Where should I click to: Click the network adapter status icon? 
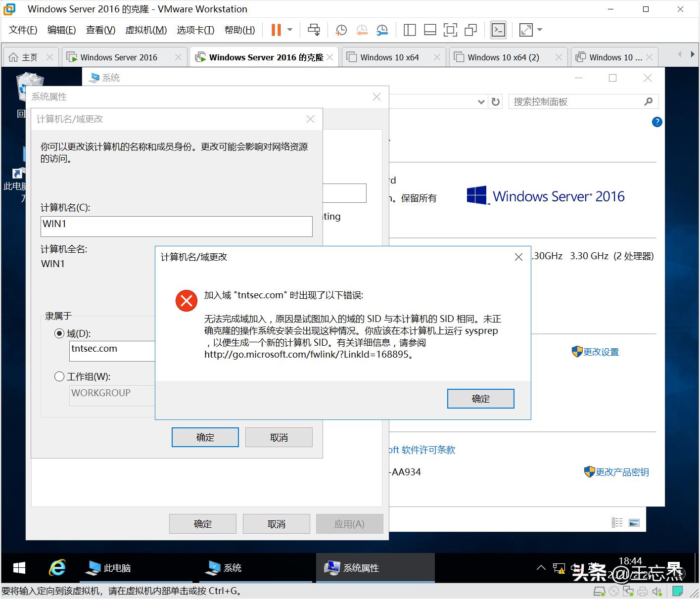coord(628,591)
